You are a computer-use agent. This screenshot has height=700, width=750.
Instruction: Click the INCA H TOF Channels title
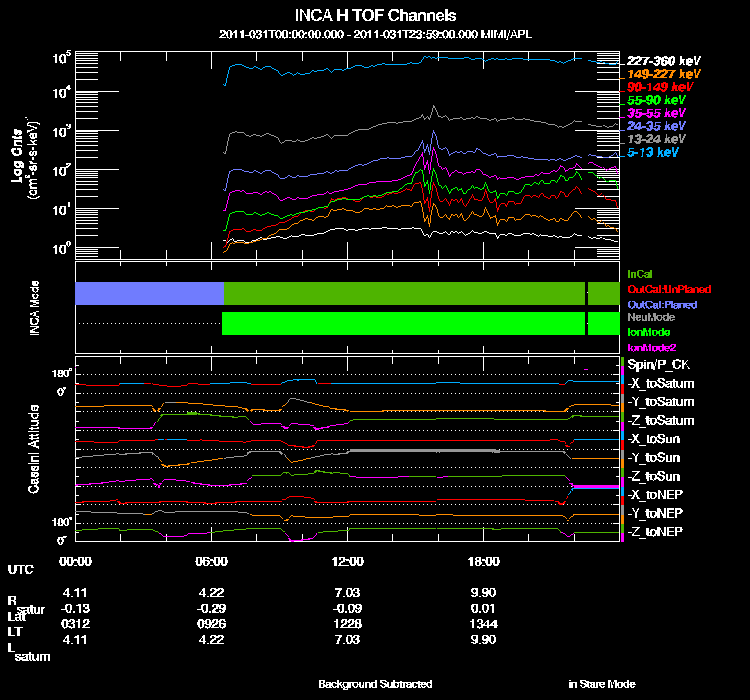375,15
